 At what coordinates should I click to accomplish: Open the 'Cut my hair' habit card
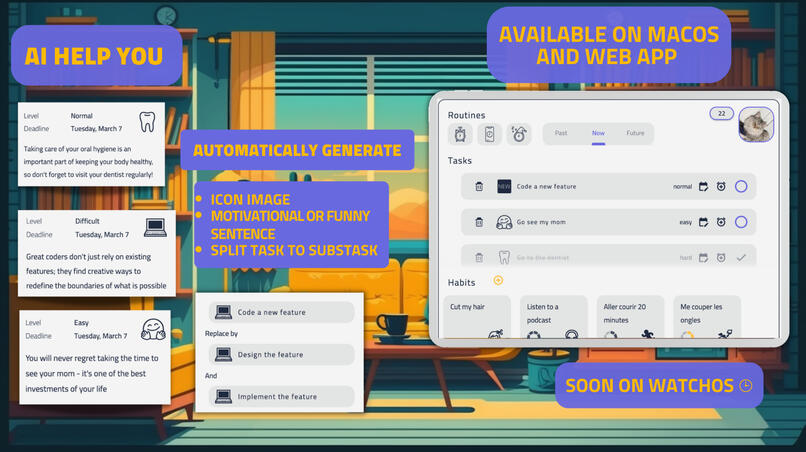pos(476,320)
